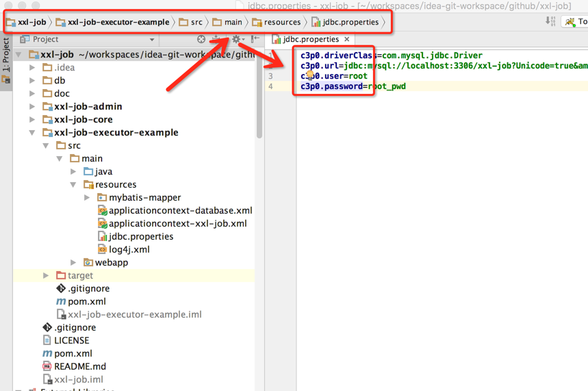Expand the xxl-job-admin module
Image resolution: width=588 pixels, height=391 pixels.
pos(32,107)
